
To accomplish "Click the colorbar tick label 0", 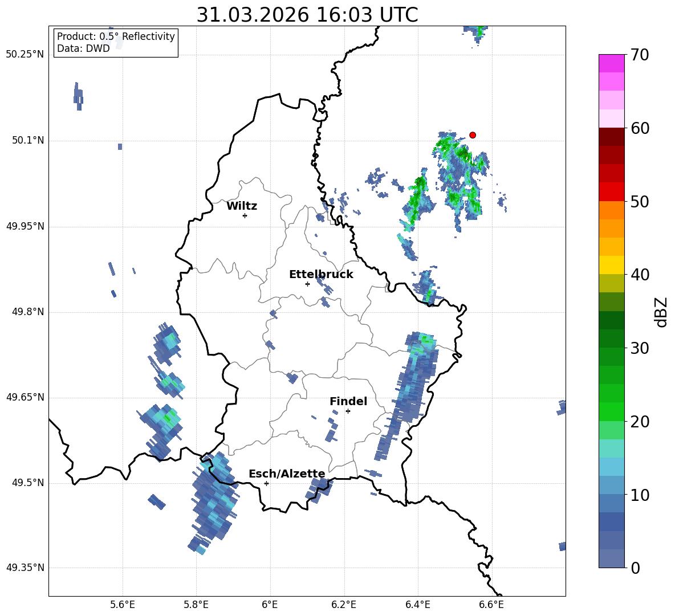I will click(635, 568).
